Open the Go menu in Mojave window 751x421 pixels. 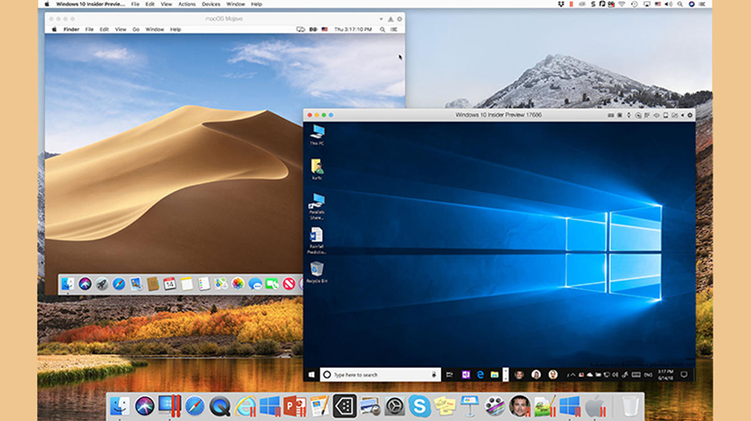[x=136, y=29]
